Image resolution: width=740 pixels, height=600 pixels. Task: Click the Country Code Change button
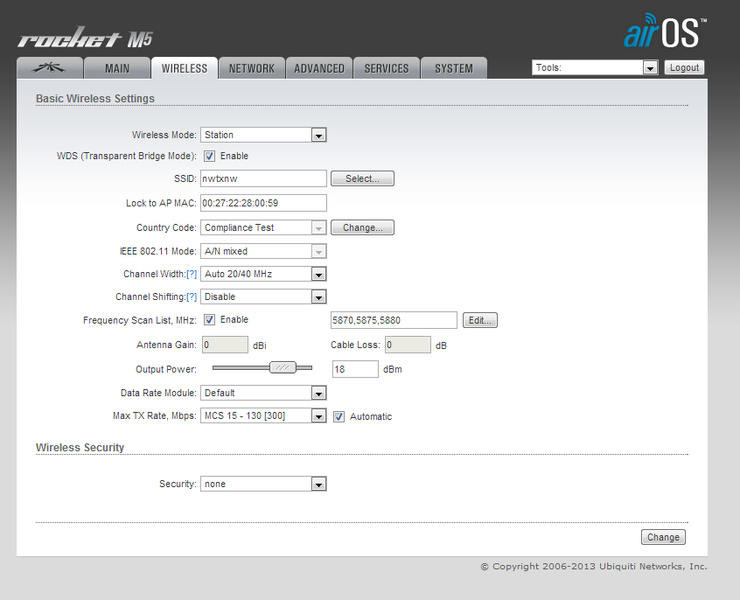[x=362, y=228]
